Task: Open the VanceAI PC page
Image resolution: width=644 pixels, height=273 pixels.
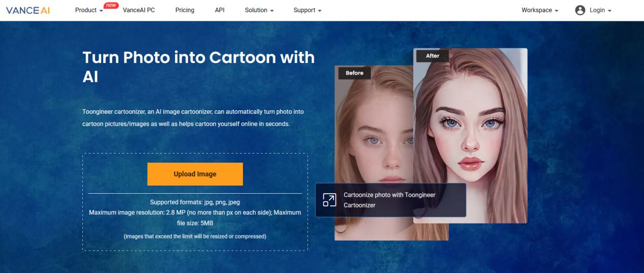Action: [x=139, y=10]
